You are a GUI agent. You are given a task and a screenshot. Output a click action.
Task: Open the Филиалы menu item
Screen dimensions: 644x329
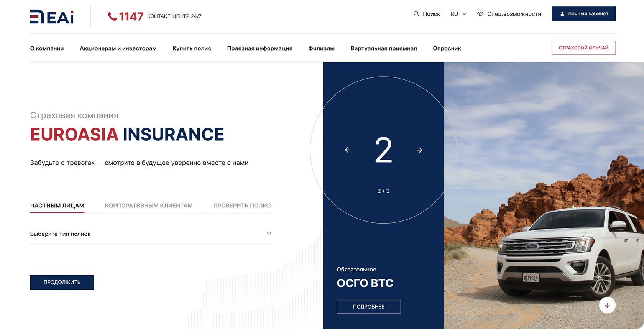(321, 48)
